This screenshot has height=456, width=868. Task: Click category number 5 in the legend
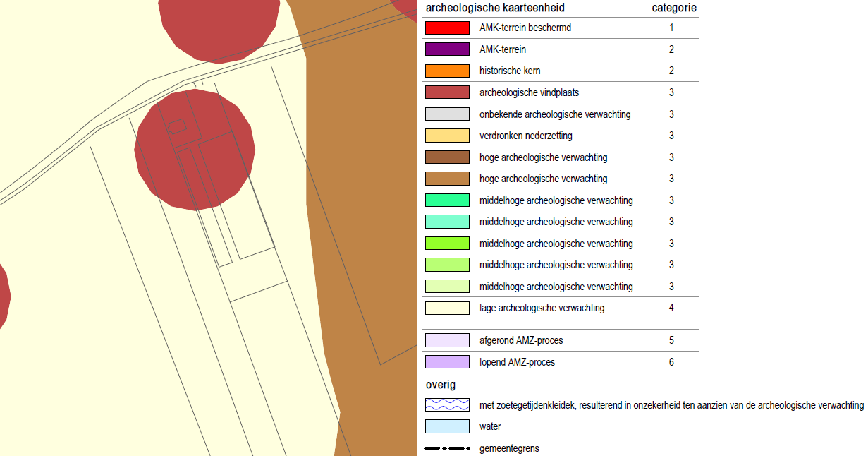pyautogui.click(x=672, y=340)
